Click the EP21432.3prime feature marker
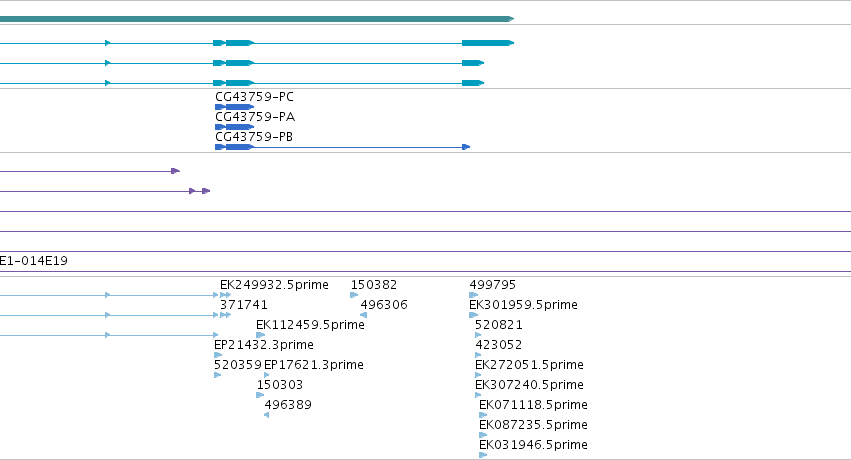Screen dimensions: 851x460 218,355
